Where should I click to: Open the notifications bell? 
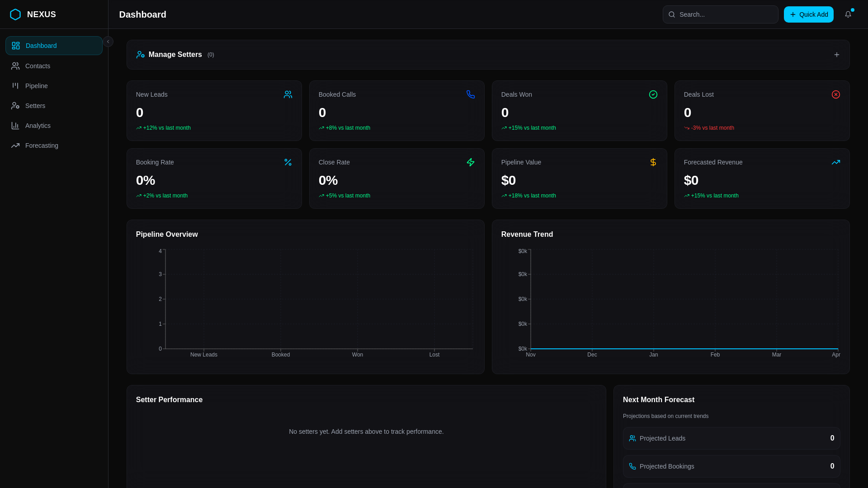[848, 14]
